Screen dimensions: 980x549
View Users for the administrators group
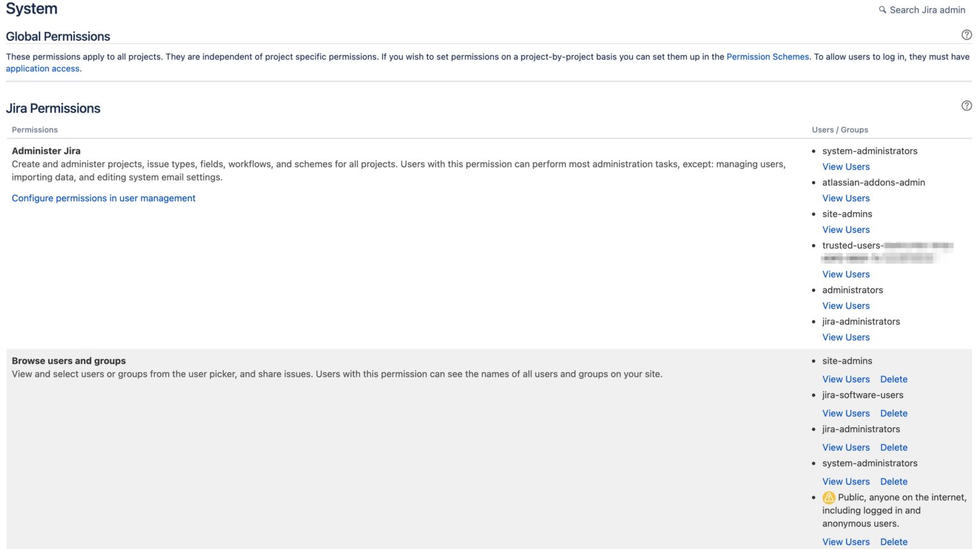846,305
